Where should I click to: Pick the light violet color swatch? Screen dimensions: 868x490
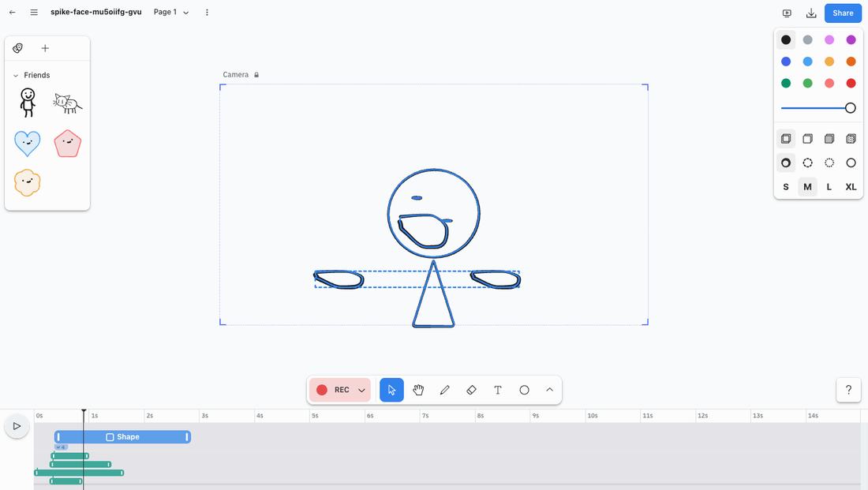point(829,40)
